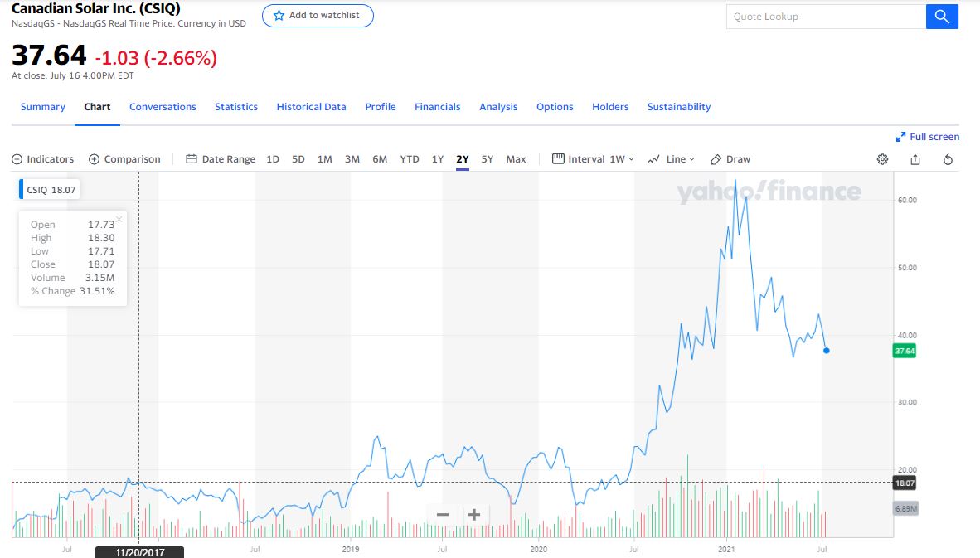
Task: Click the Full screen link
Action: pos(928,137)
